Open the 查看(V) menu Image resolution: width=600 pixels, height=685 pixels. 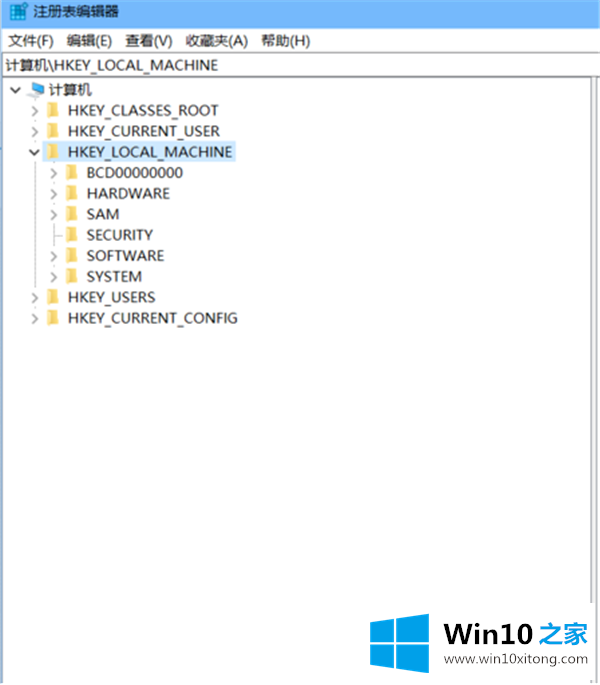point(149,41)
